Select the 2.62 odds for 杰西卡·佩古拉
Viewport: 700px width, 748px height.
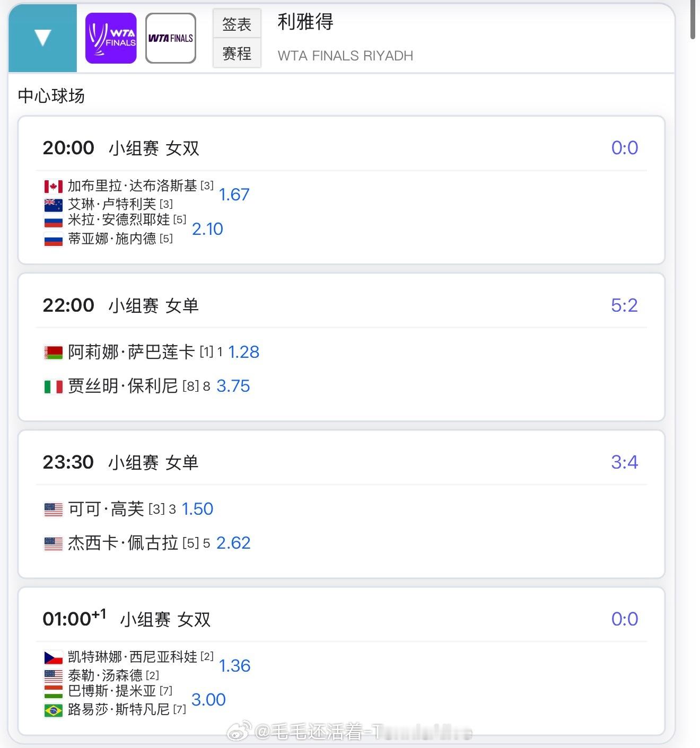(x=233, y=542)
